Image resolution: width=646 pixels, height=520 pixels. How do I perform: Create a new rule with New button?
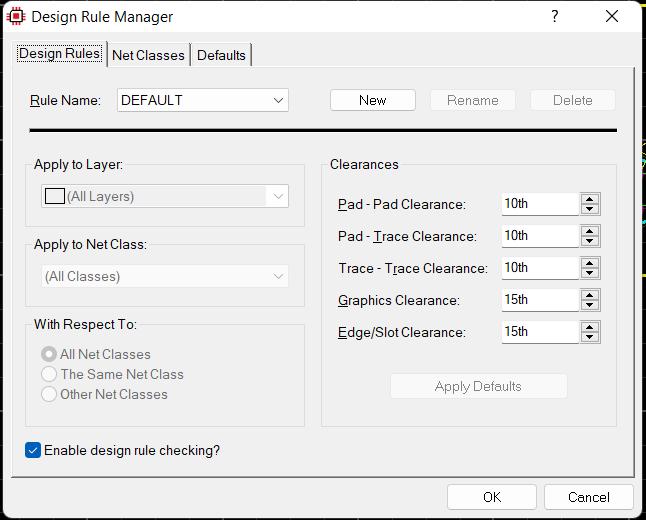coord(372,100)
